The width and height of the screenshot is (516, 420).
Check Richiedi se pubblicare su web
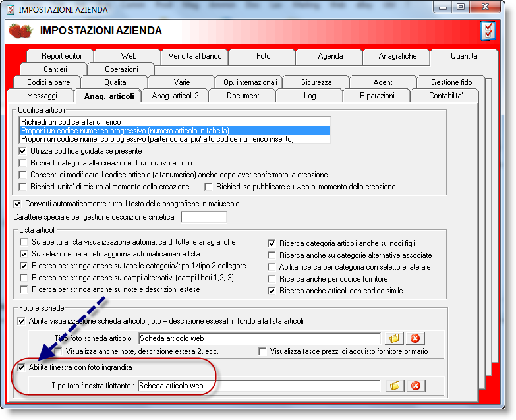click(x=208, y=187)
